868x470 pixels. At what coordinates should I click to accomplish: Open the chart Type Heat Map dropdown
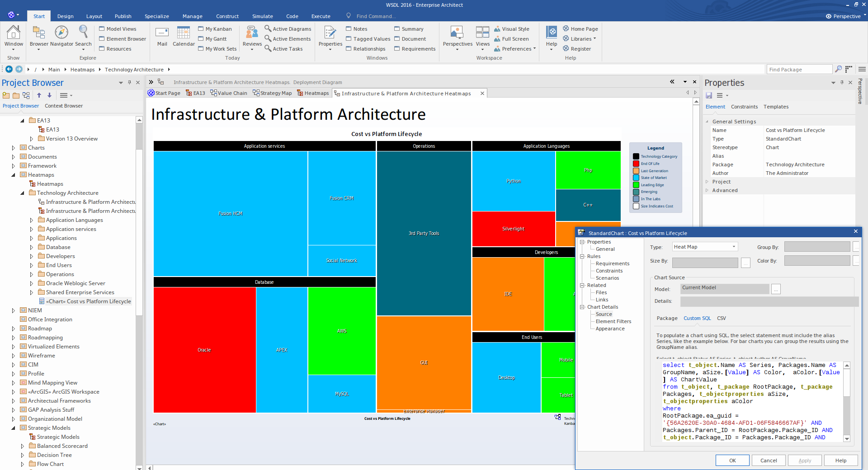(x=734, y=247)
